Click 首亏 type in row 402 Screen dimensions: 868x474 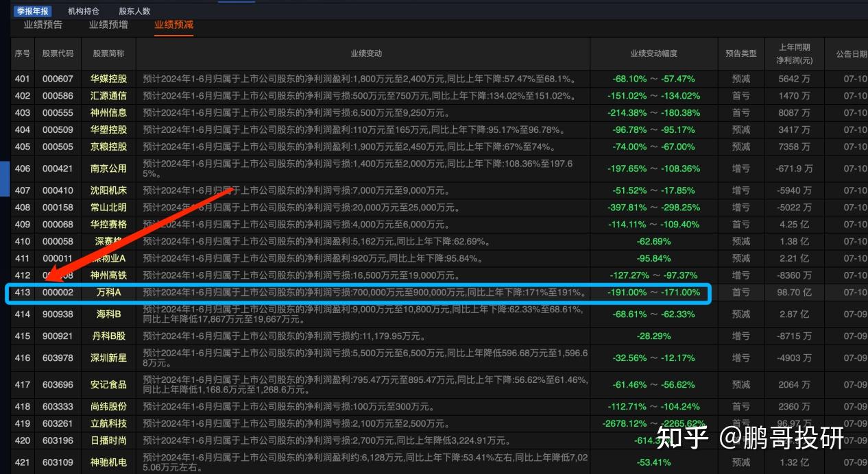coord(741,96)
